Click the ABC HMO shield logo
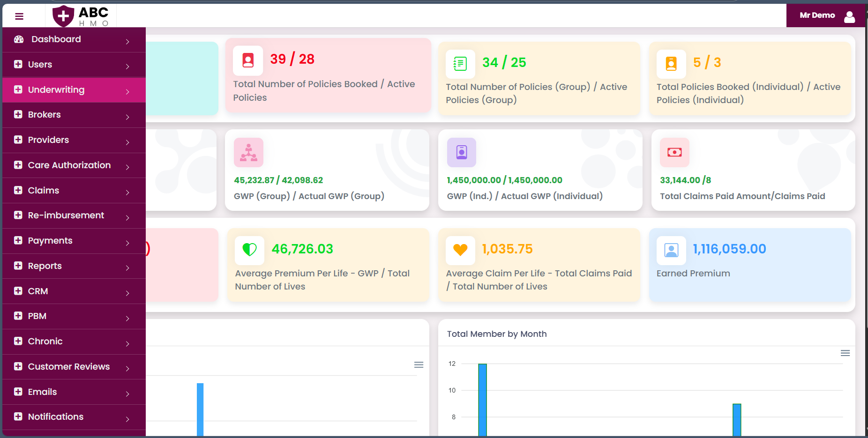 tap(63, 16)
